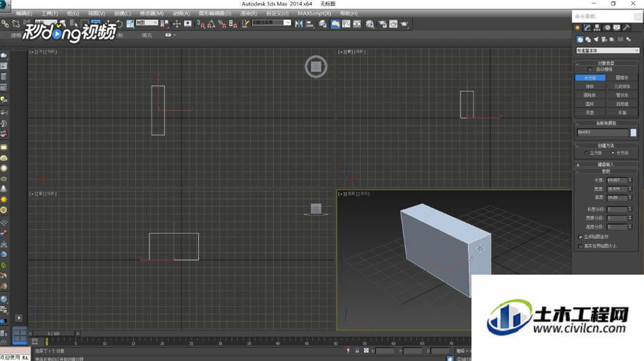
Task: Click the Align tool icon
Action: pos(310,24)
